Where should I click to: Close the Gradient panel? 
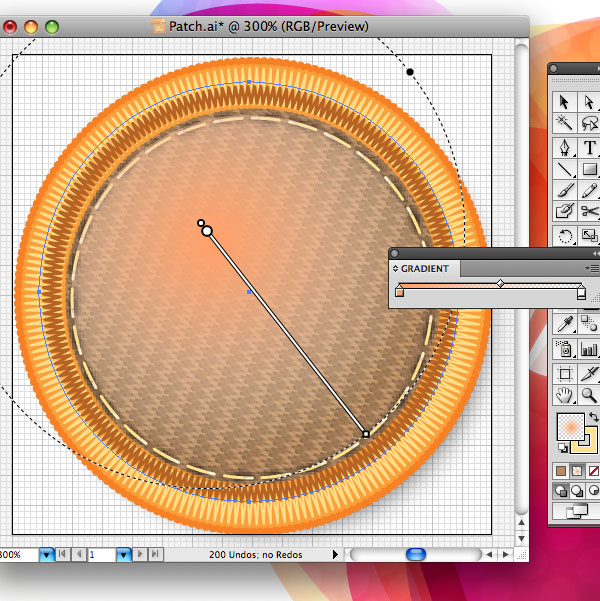point(395,253)
